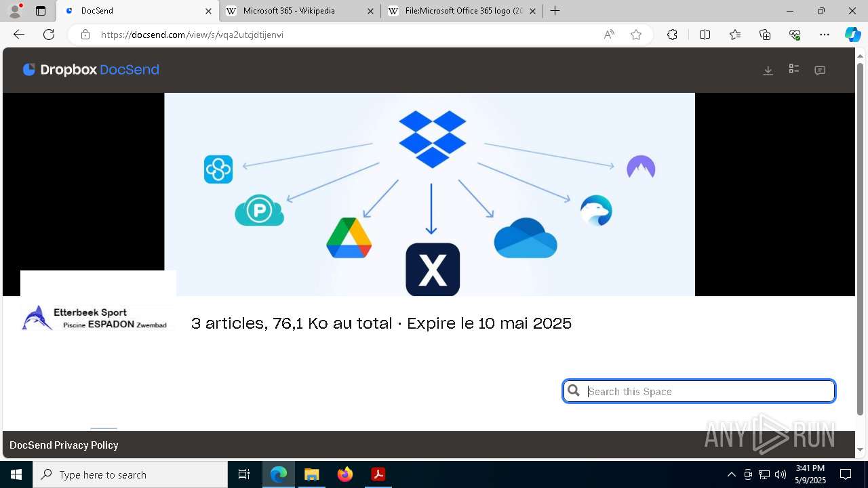868x488 pixels.
Task: Open Adobe Acrobat from taskbar
Action: pyautogui.click(x=378, y=474)
